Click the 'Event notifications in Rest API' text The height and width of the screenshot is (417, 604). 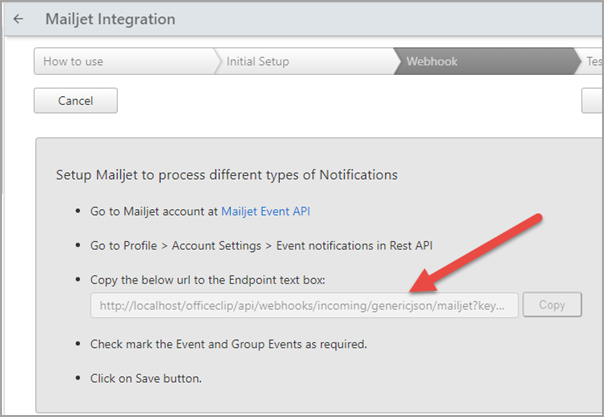[x=354, y=246]
